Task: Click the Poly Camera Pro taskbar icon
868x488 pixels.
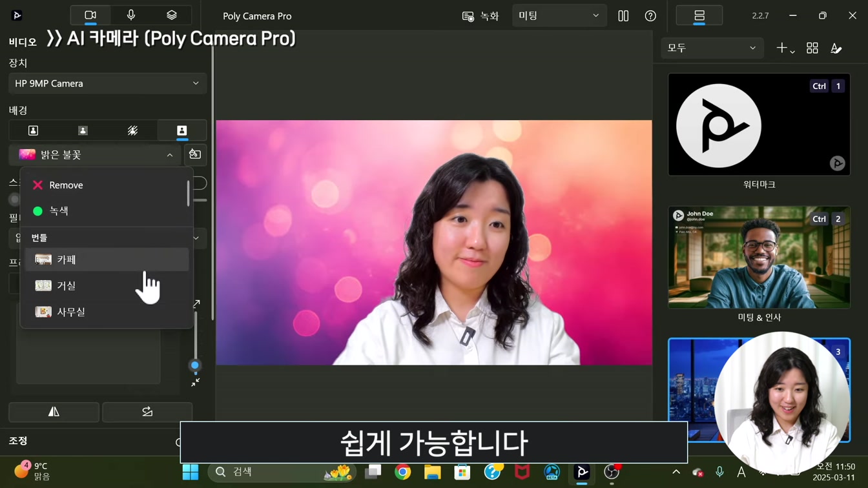Action: 582,472
